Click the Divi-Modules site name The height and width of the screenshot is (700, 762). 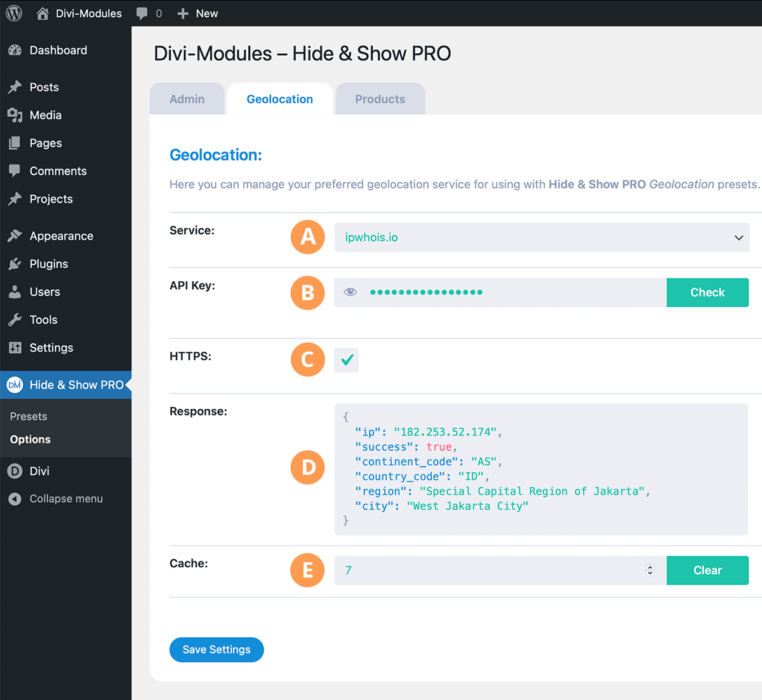click(89, 13)
